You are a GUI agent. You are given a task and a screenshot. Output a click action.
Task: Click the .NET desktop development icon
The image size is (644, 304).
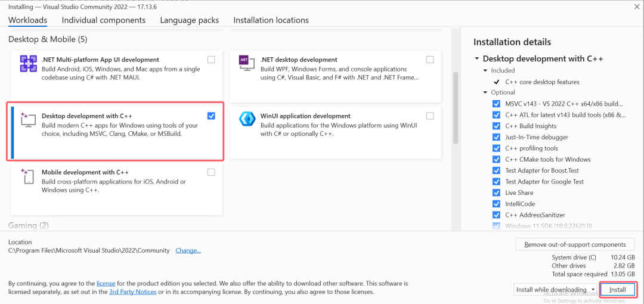coord(247,64)
